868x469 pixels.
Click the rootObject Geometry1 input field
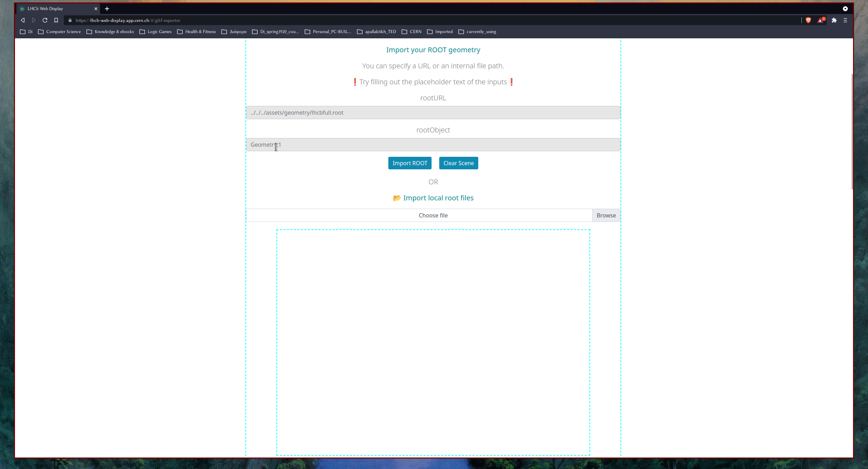(x=433, y=145)
